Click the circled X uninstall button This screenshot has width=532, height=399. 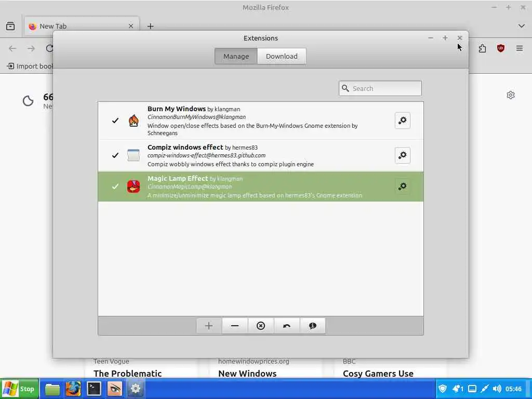point(261,326)
